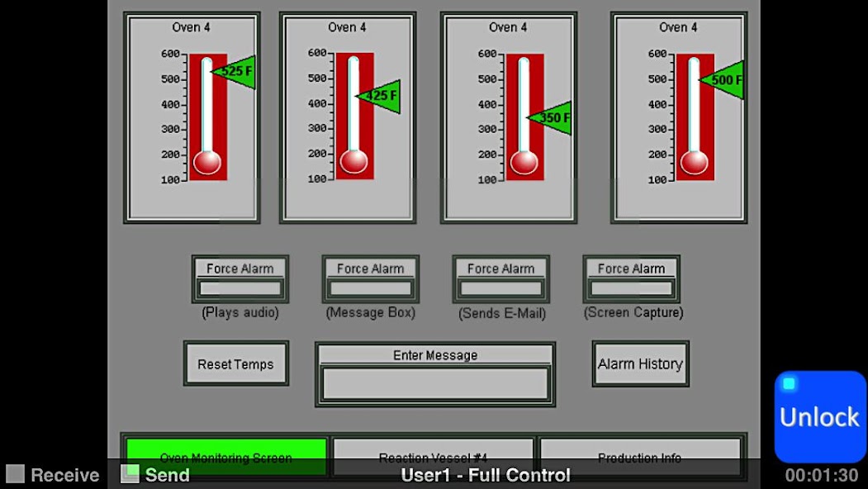Click the 500 F temperature flag on rightmost oven
Viewport: 868px width, 489px height.
coord(723,80)
